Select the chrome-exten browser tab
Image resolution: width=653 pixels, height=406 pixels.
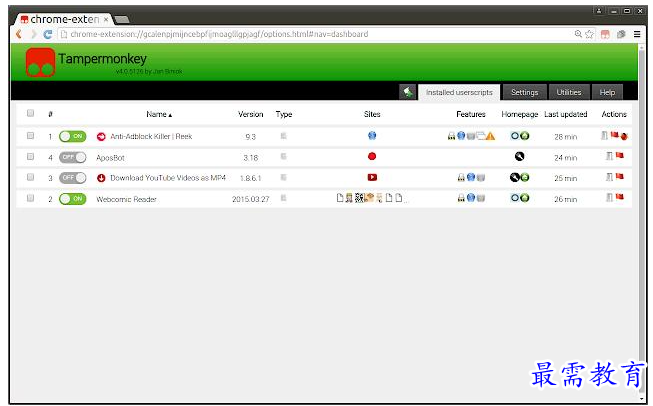click(64, 19)
